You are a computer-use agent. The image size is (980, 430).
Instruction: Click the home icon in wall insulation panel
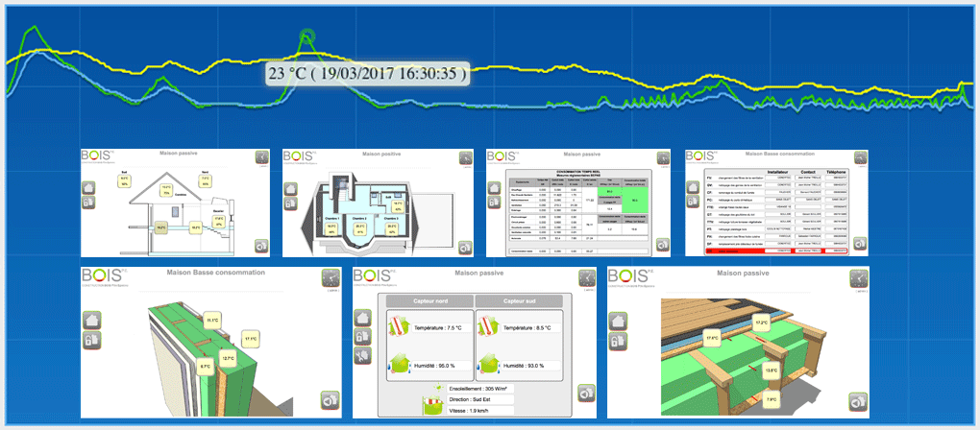click(91, 321)
